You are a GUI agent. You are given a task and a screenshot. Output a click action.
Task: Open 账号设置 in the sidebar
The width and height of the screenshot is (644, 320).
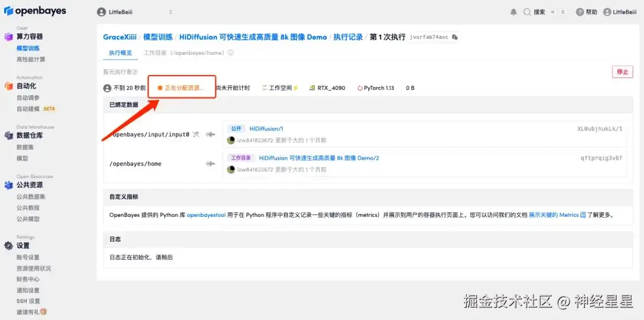coord(29,257)
